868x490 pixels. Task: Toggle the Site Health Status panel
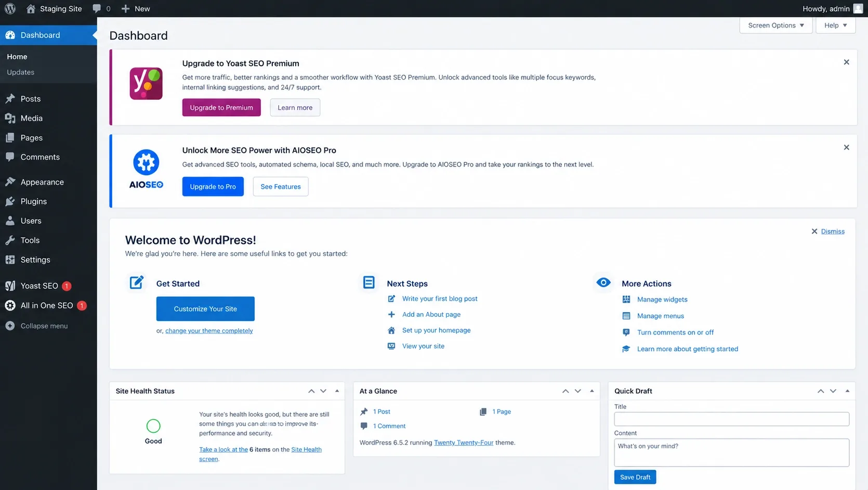(337, 391)
